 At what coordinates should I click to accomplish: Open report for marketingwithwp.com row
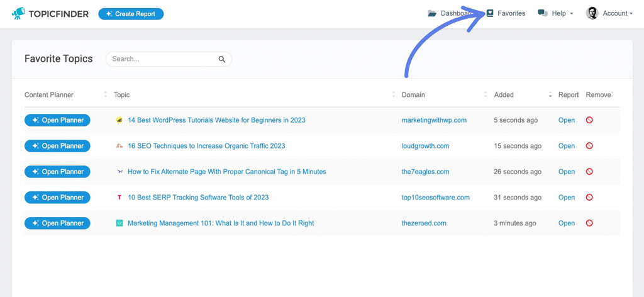[567, 120]
